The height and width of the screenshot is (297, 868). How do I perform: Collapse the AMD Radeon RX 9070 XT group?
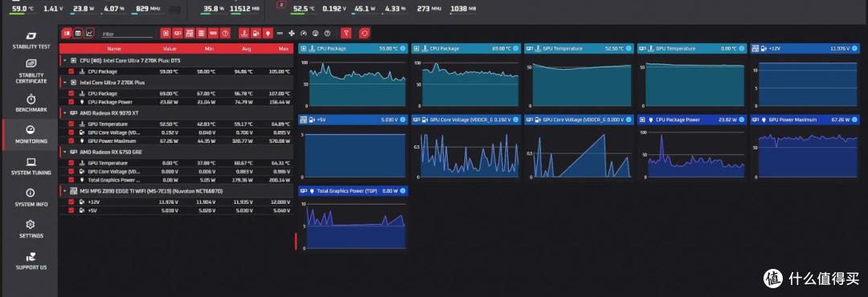point(65,113)
